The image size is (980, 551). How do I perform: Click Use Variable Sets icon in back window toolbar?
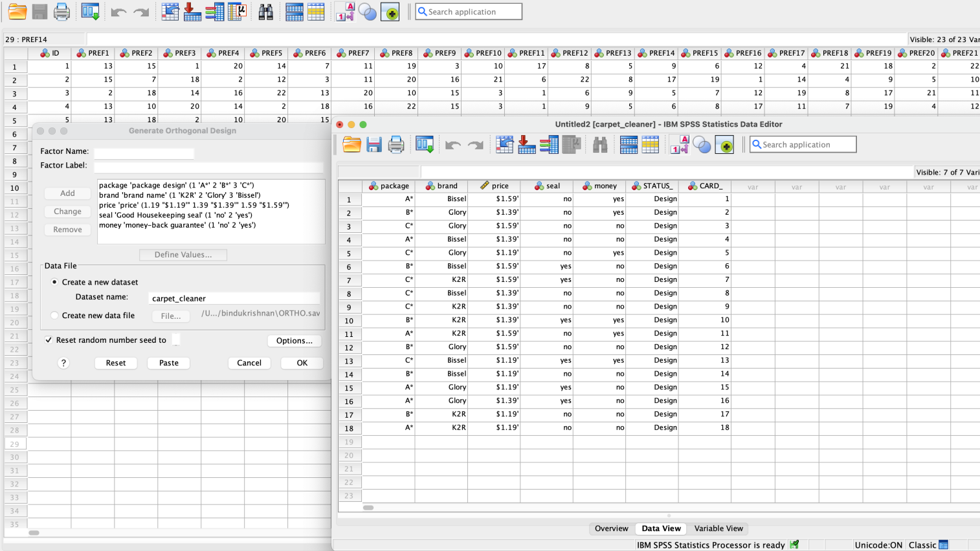tap(368, 12)
